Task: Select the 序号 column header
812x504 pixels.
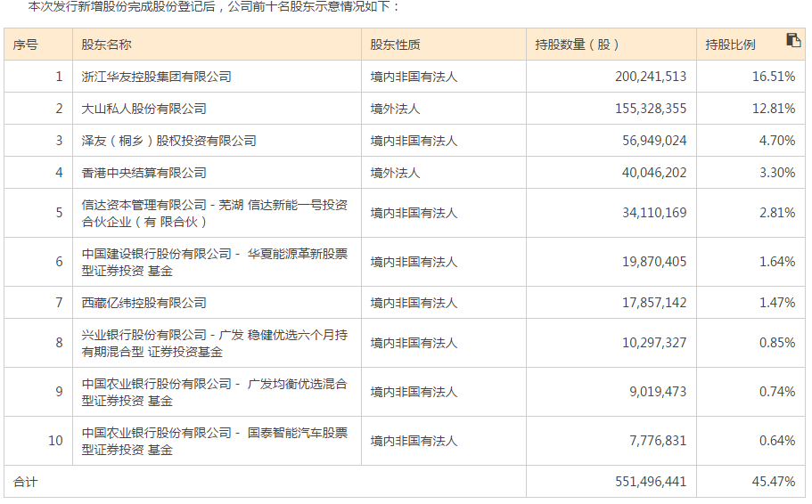Action: (x=38, y=45)
